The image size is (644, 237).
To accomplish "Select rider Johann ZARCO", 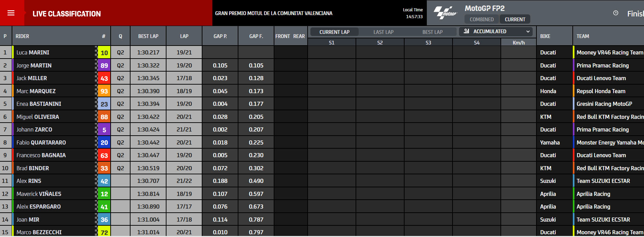I will tap(34, 129).
